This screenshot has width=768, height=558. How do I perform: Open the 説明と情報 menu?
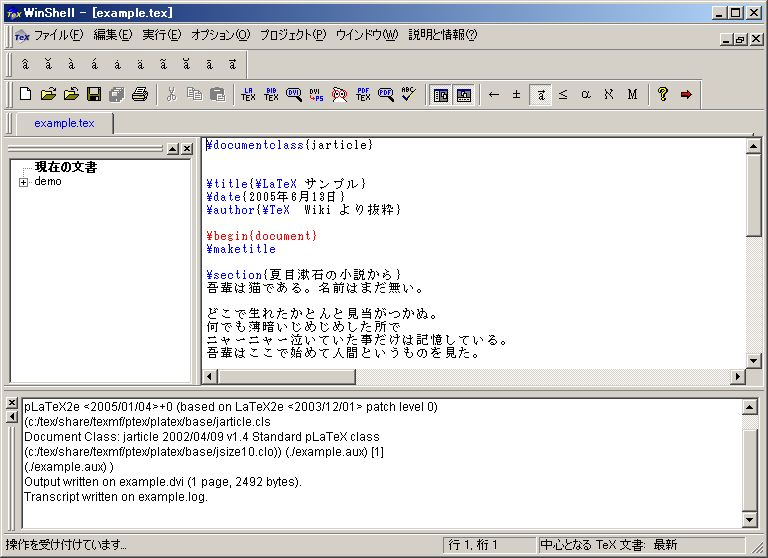(443, 35)
